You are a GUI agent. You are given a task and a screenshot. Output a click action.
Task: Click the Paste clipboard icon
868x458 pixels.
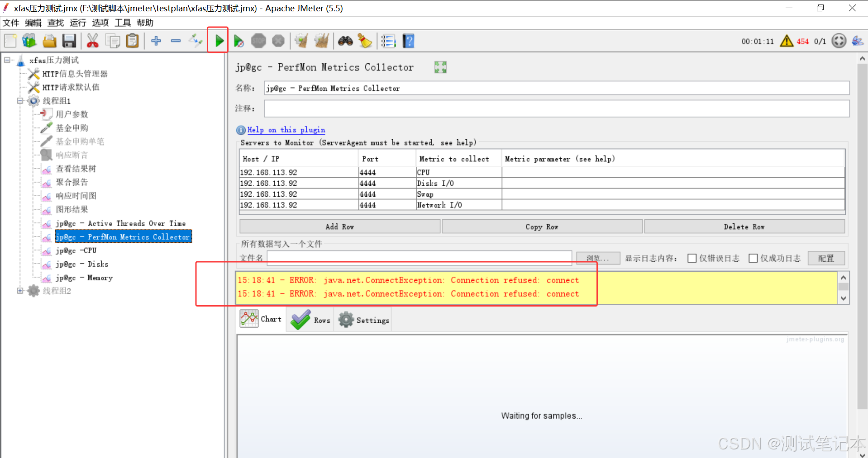point(132,41)
